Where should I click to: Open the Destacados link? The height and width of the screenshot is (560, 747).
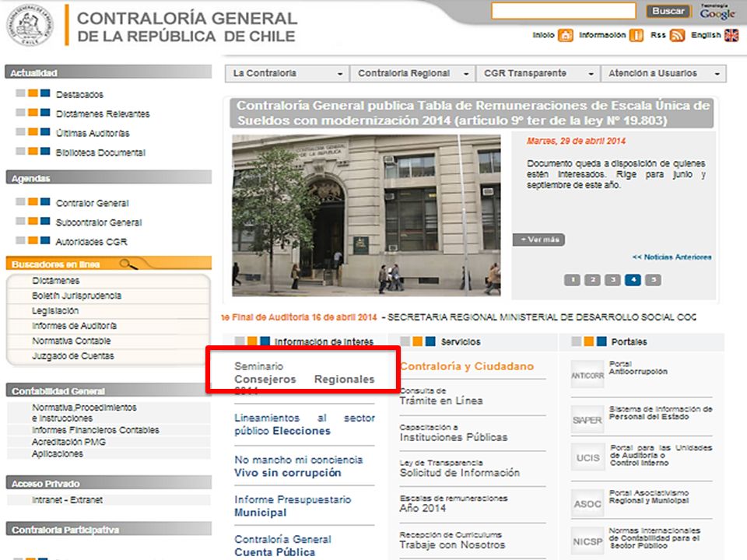click(79, 94)
